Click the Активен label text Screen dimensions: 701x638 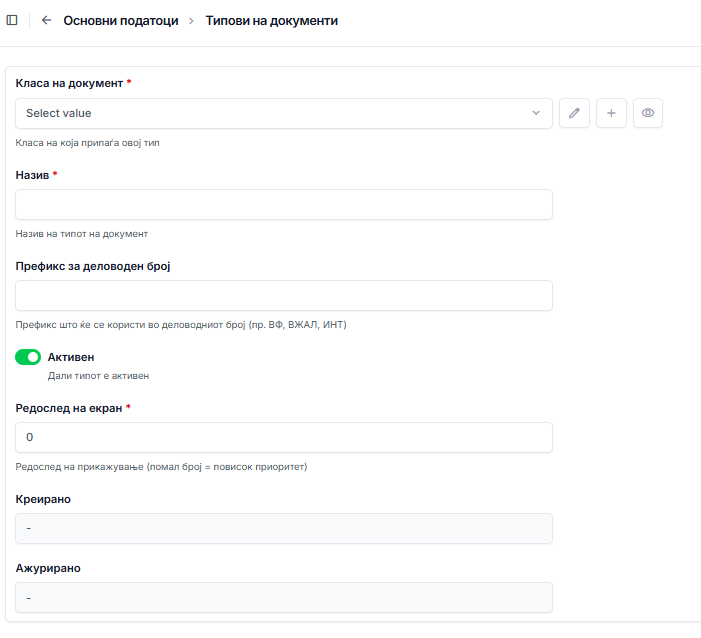coord(71,357)
